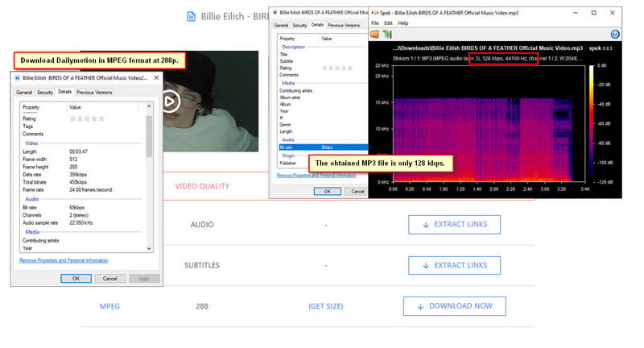This screenshot has height=348, width=644.
Task: Open Previous Versions tab in MP3 properties dialog
Action: [344, 26]
